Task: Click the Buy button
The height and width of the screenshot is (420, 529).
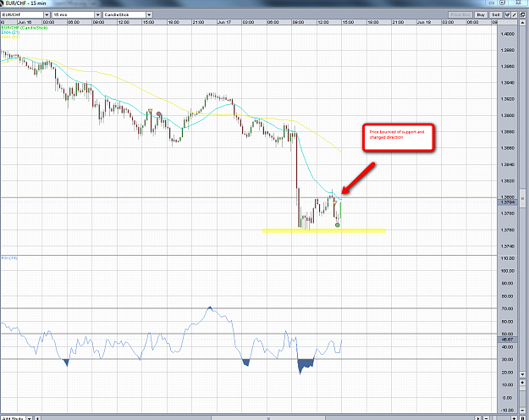Action: point(481,15)
